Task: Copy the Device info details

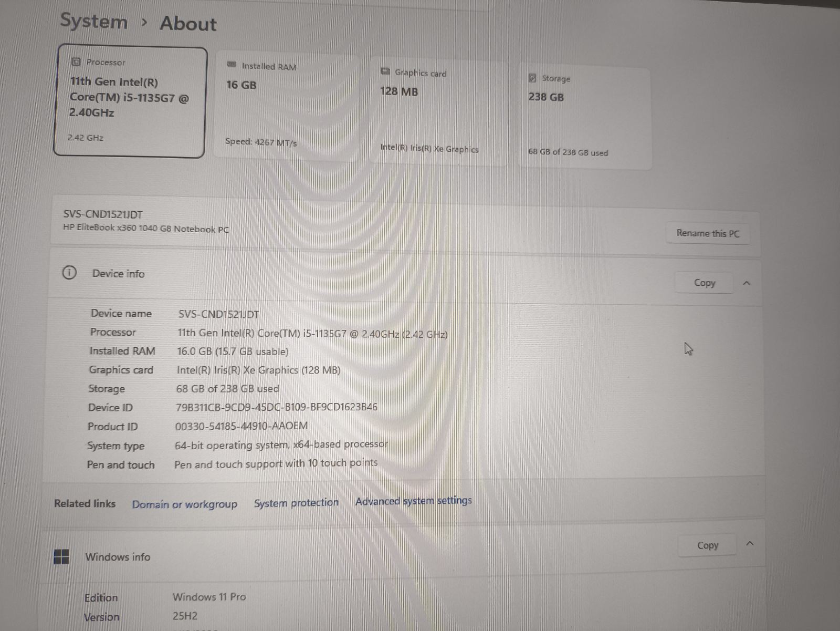Action: point(705,283)
